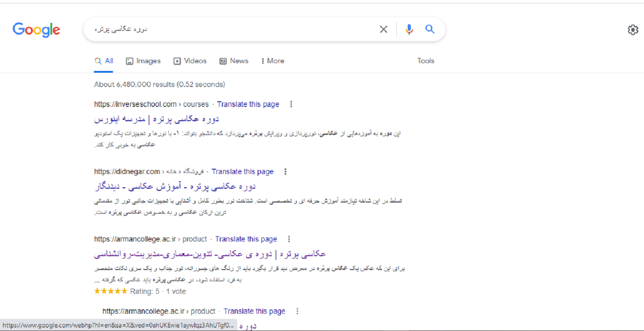Click the blue magnifier search button
The image size is (644, 331).
[430, 29]
